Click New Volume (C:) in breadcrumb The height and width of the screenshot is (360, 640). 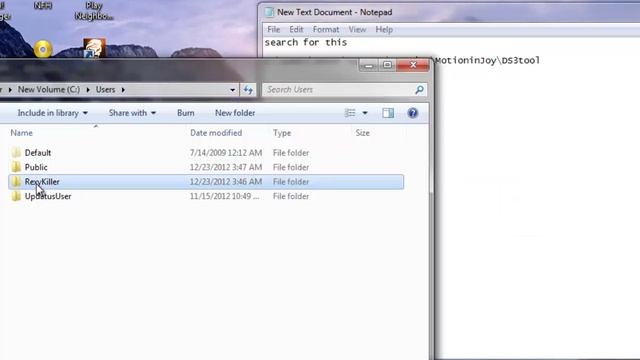[x=49, y=89]
